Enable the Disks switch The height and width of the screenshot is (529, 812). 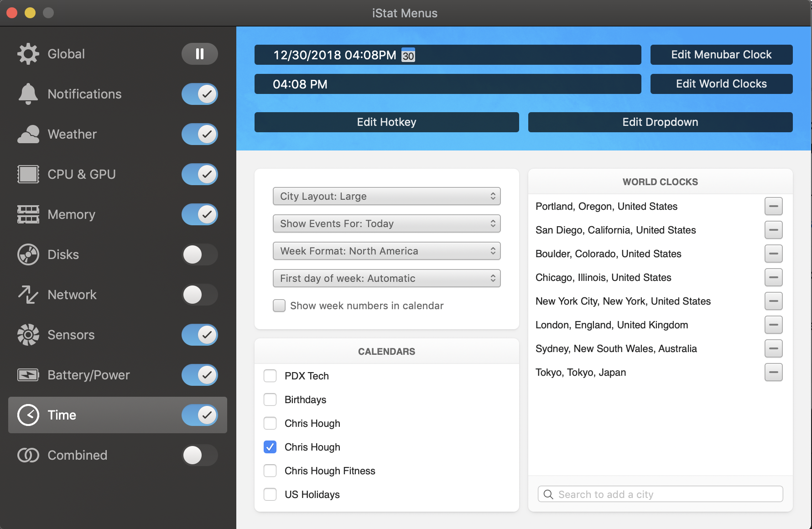(200, 254)
